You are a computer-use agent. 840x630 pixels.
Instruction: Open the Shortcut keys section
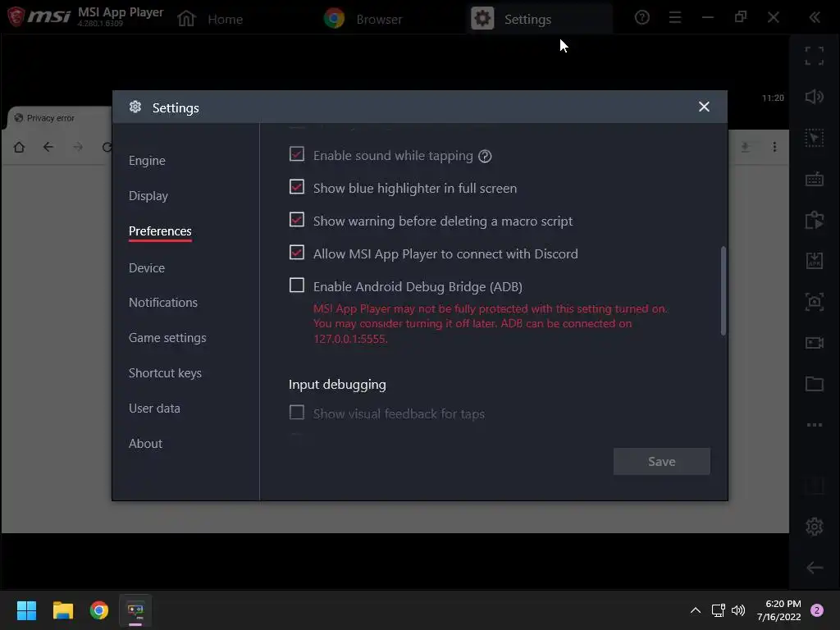pos(165,373)
